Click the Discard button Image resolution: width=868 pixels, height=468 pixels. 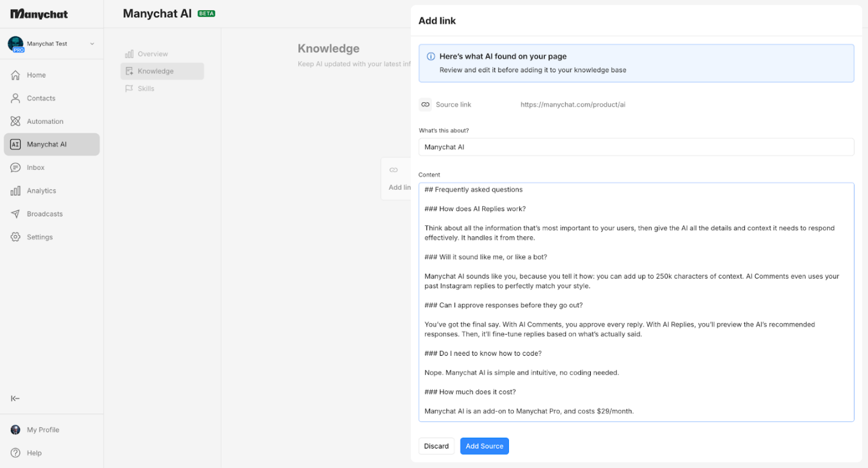[436, 446]
